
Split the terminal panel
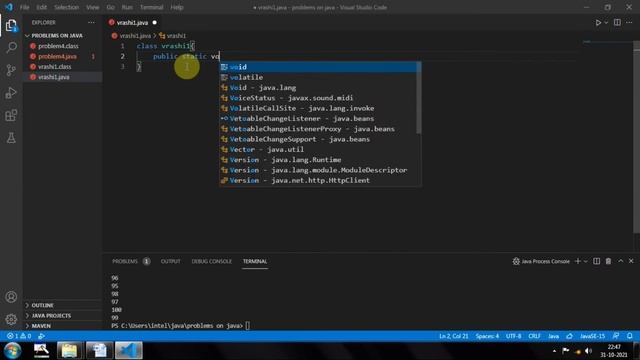(596, 261)
